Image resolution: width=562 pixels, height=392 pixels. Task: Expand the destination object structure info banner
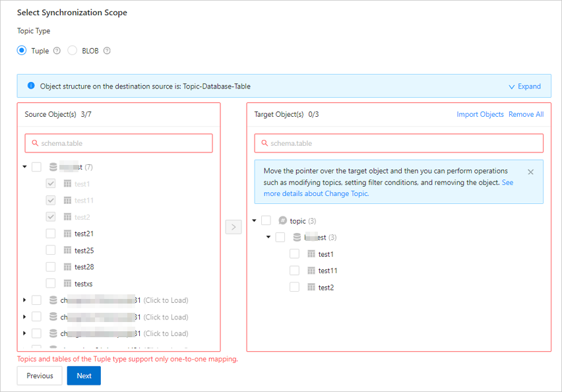[x=524, y=86]
